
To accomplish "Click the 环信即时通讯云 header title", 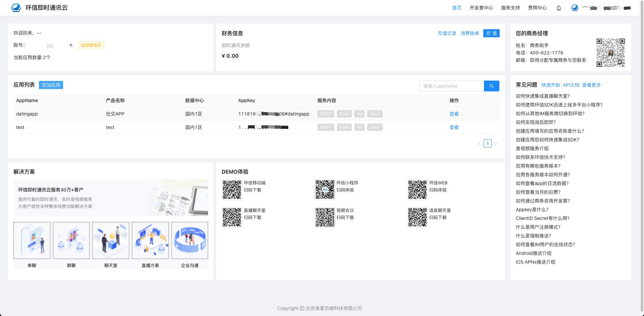I will click(x=47, y=8).
